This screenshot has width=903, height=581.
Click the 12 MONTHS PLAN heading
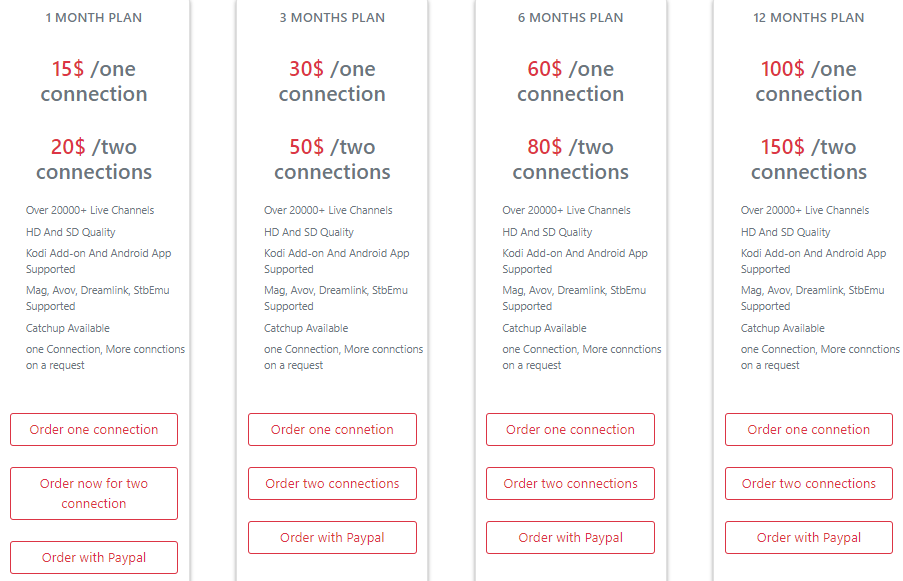(x=808, y=17)
